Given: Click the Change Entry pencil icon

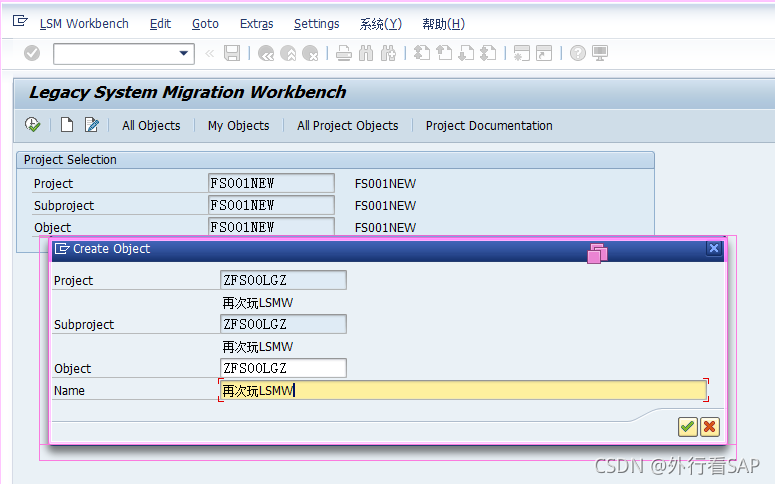Looking at the screenshot, I should (92, 125).
